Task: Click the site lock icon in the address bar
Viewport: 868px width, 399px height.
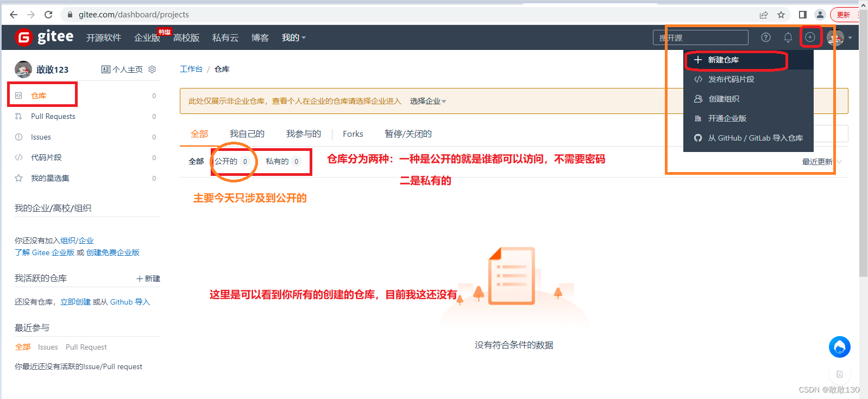Action: coord(70,15)
